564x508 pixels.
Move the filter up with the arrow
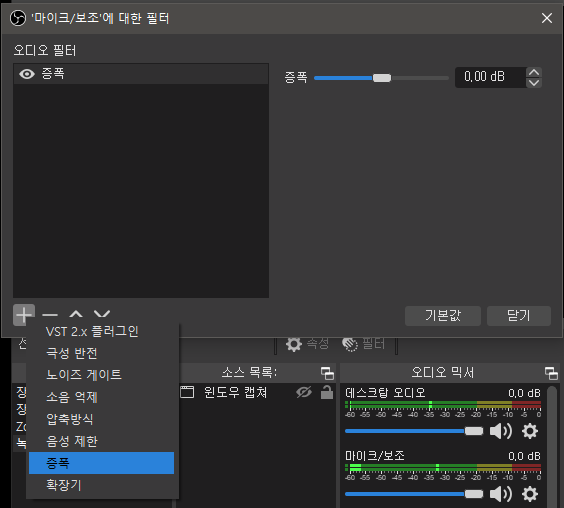pyautogui.click(x=76, y=314)
